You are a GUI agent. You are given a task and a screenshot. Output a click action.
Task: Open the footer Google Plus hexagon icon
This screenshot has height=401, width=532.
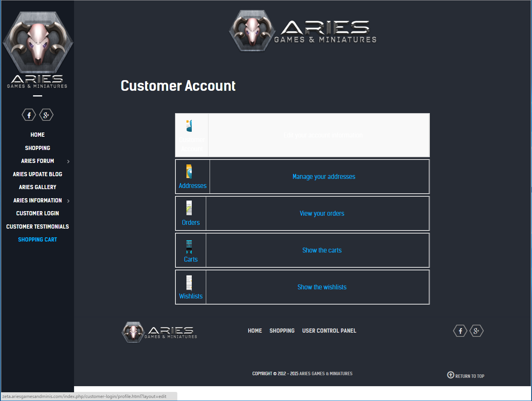point(477,331)
